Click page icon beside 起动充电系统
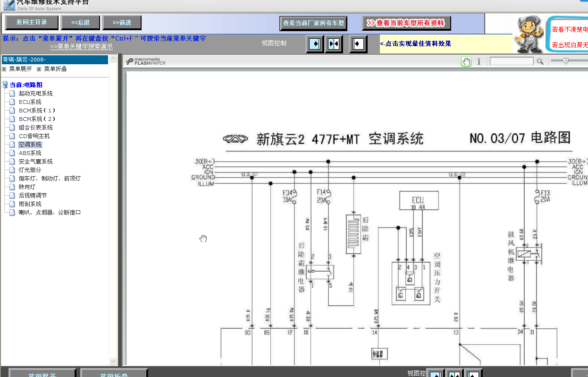The height and width of the screenshot is (377, 588). click(12, 94)
